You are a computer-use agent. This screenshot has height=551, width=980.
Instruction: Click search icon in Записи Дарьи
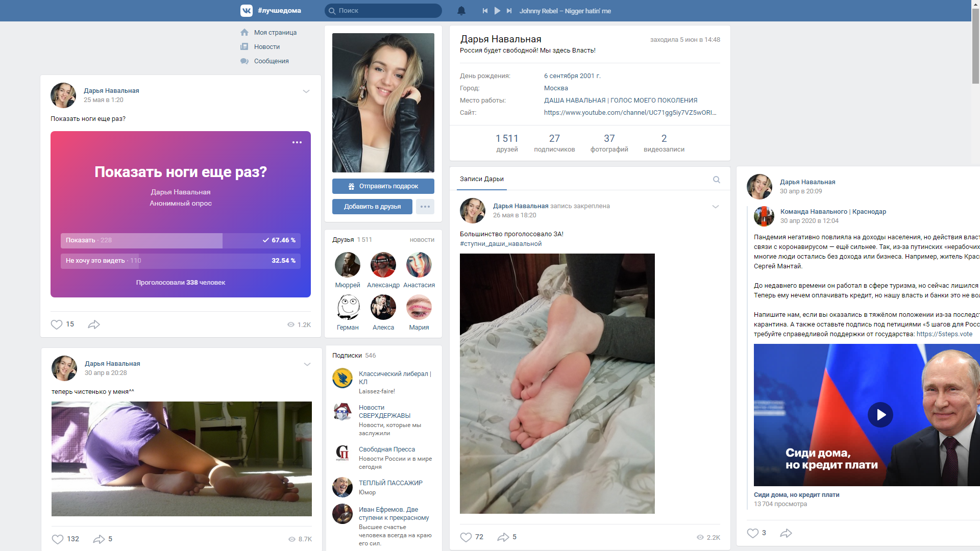click(717, 180)
